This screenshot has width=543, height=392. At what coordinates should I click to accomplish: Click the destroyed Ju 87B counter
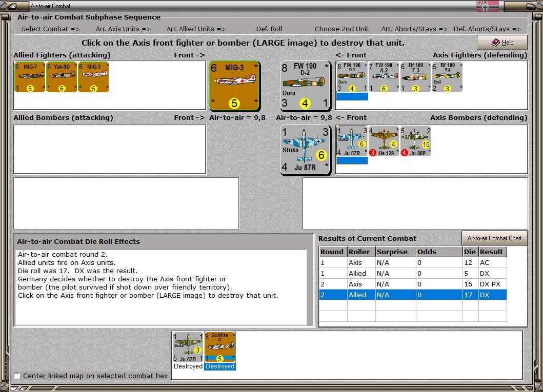188,347
